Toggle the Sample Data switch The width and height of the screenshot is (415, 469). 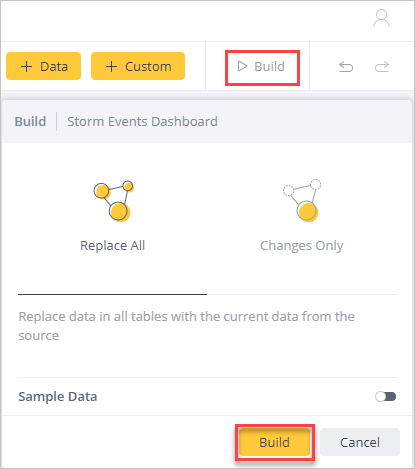385,397
